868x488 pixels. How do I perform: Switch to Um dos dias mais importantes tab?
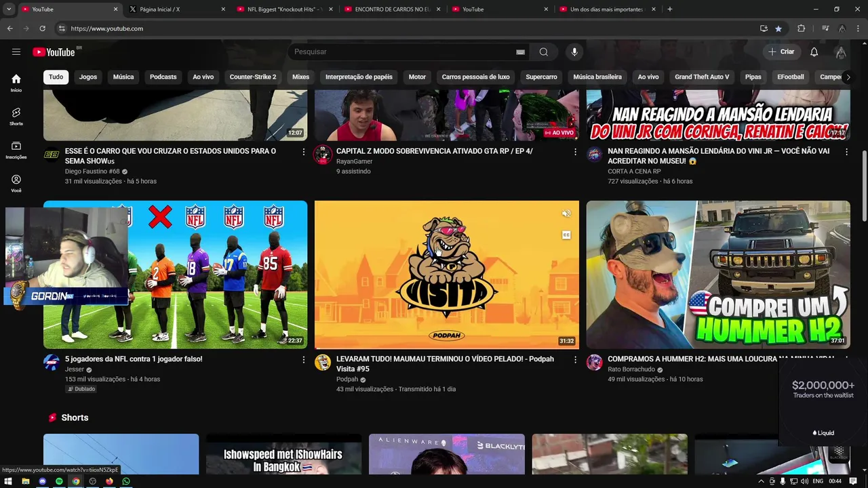[607, 9]
